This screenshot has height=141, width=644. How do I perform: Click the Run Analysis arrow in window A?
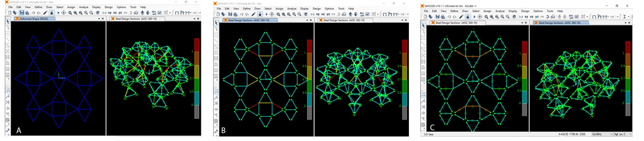click(x=58, y=13)
